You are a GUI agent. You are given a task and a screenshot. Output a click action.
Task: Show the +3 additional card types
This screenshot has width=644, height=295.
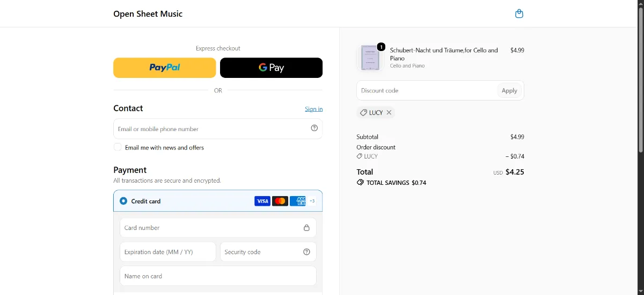(312, 201)
